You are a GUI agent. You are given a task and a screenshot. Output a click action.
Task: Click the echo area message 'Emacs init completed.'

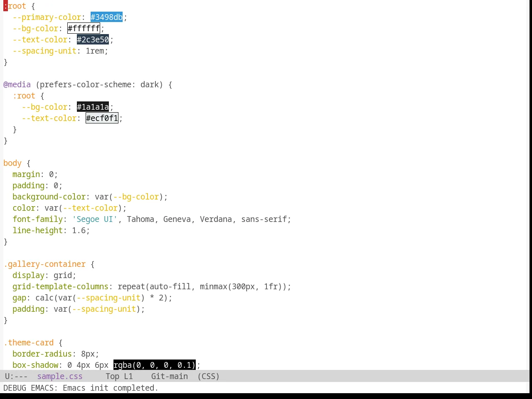[x=111, y=388]
